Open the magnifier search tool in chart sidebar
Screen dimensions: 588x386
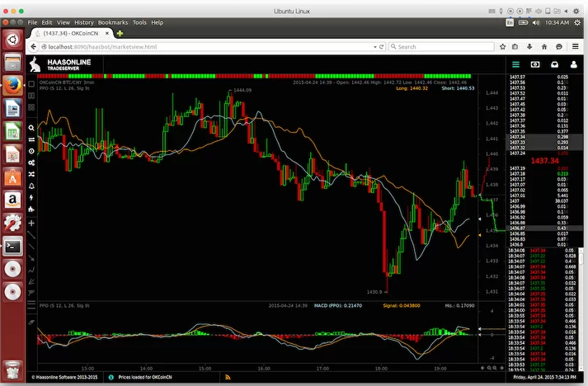(31, 128)
